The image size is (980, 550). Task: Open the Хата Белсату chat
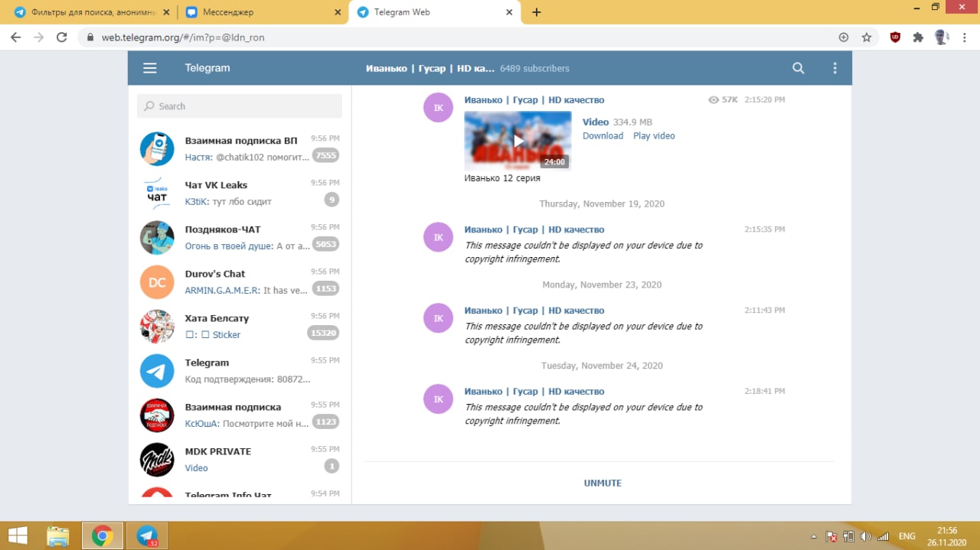240,326
